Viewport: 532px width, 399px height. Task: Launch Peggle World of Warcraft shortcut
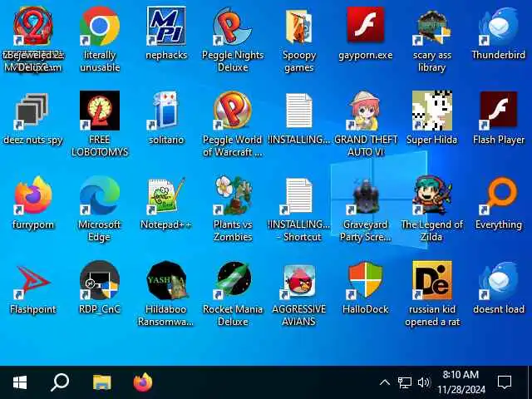(x=233, y=111)
